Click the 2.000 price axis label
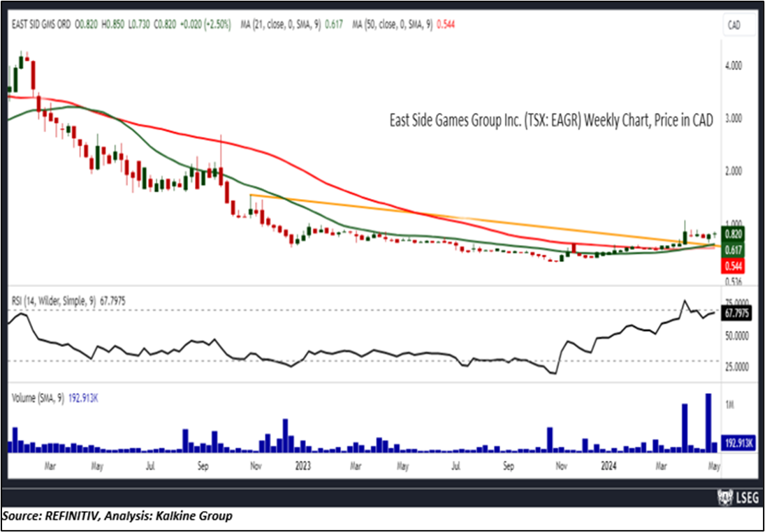The image size is (765, 532). click(735, 172)
